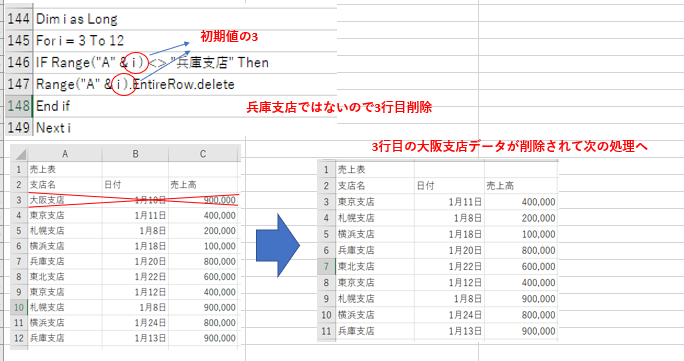This screenshot has width=684, height=361.
Task: Click 札幌支店 in row 9
Action: pyautogui.click(x=375, y=299)
